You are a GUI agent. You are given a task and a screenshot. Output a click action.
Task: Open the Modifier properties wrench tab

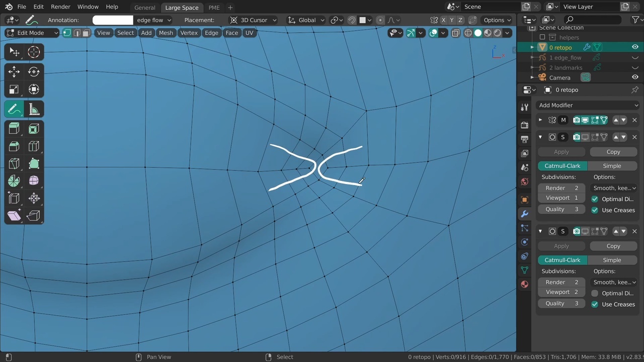(524, 214)
